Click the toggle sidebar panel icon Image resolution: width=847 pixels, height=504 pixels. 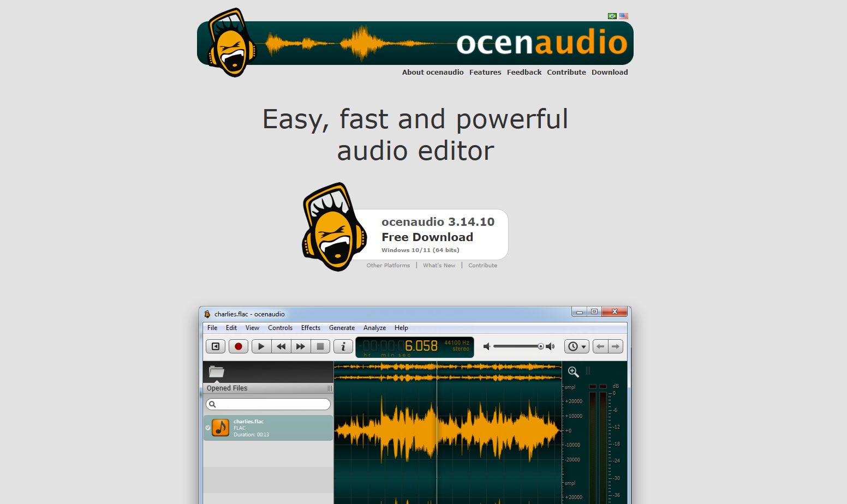click(216, 346)
